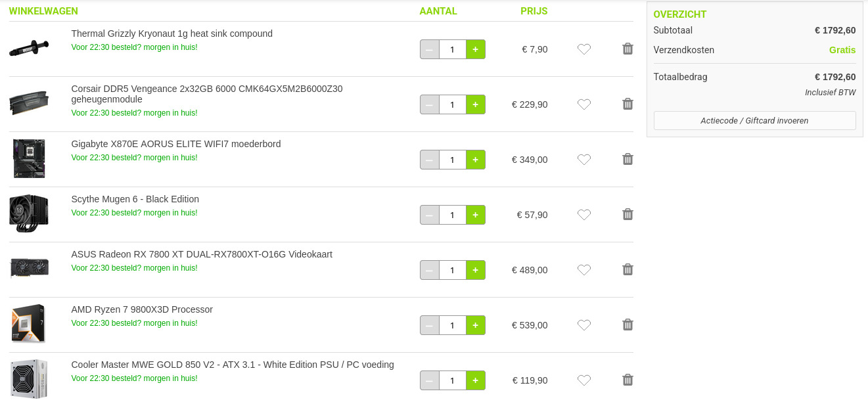Increase Scythe Mugen 6 quantity with plus
Screen dimensions: 868x404
476,215
